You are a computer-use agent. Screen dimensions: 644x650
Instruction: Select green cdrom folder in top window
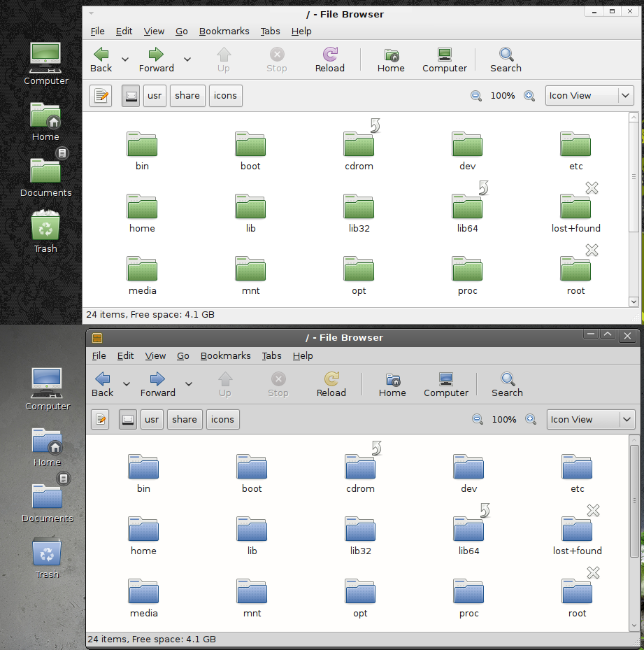359,144
